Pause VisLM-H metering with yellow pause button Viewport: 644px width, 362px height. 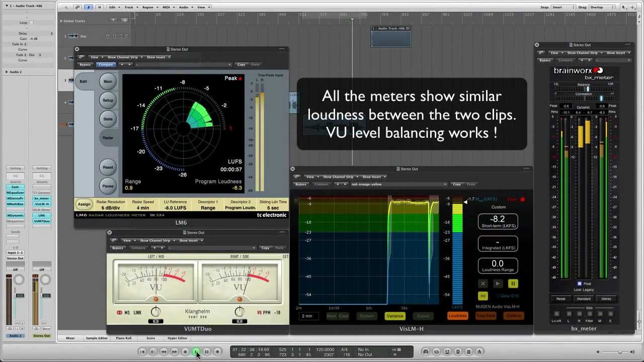tap(513, 284)
